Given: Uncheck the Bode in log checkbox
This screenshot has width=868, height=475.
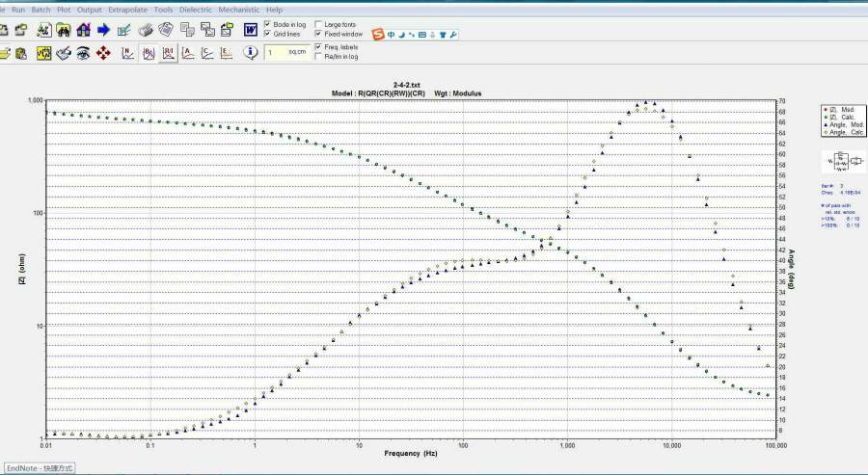Looking at the screenshot, I should click(x=267, y=24).
